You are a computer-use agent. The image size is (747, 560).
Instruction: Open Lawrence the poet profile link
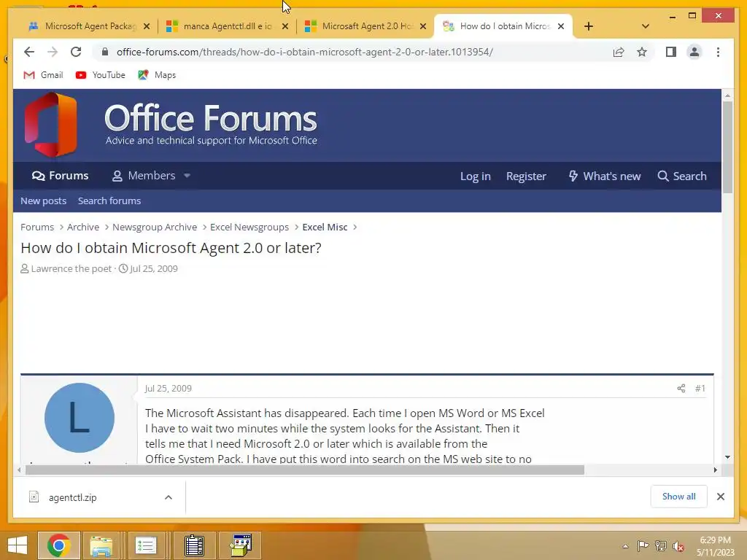point(71,268)
